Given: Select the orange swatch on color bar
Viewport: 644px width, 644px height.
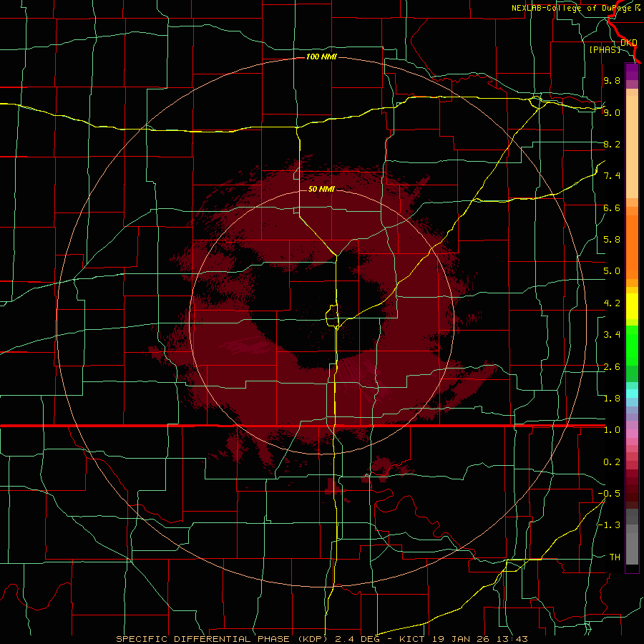Looking at the screenshot, I should pyautogui.click(x=632, y=248).
